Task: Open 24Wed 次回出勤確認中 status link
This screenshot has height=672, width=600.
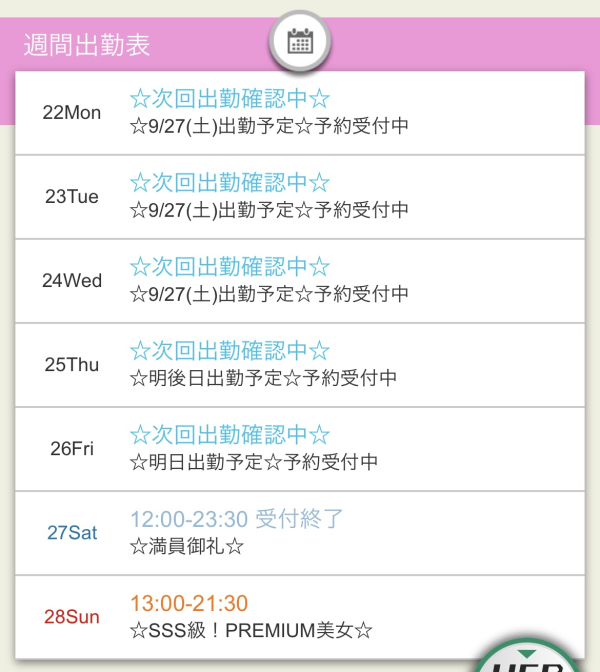Action: 230,266
